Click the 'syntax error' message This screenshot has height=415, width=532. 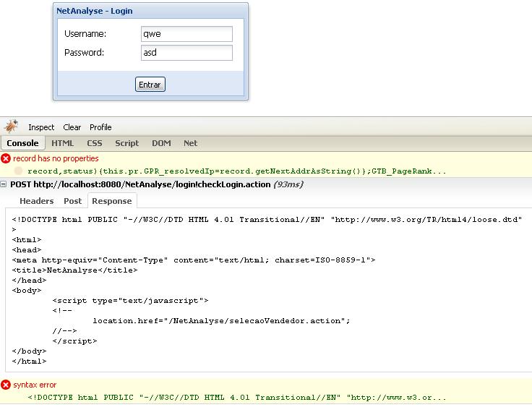coord(35,385)
